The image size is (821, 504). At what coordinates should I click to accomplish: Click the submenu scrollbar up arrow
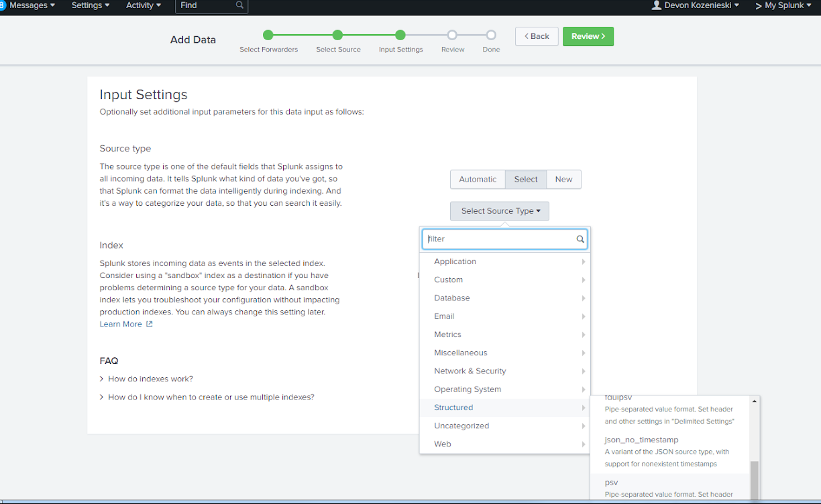click(755, 401)
